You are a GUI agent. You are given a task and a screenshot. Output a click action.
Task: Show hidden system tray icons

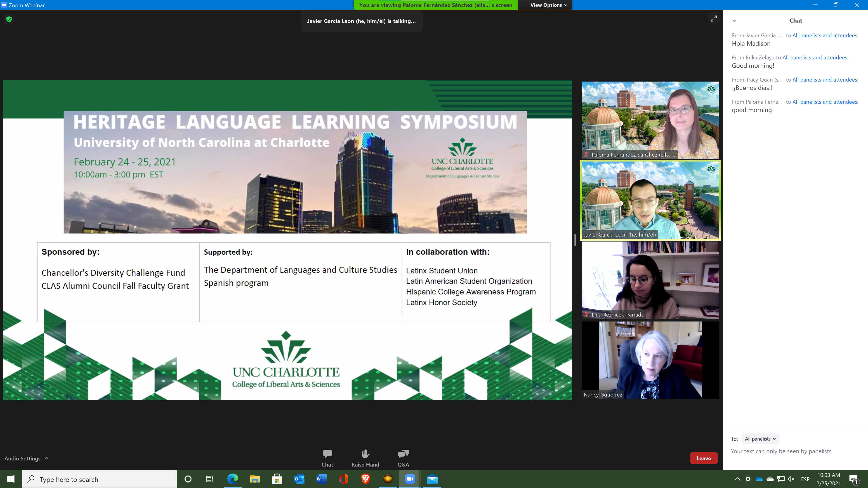[x=737, y=479]
